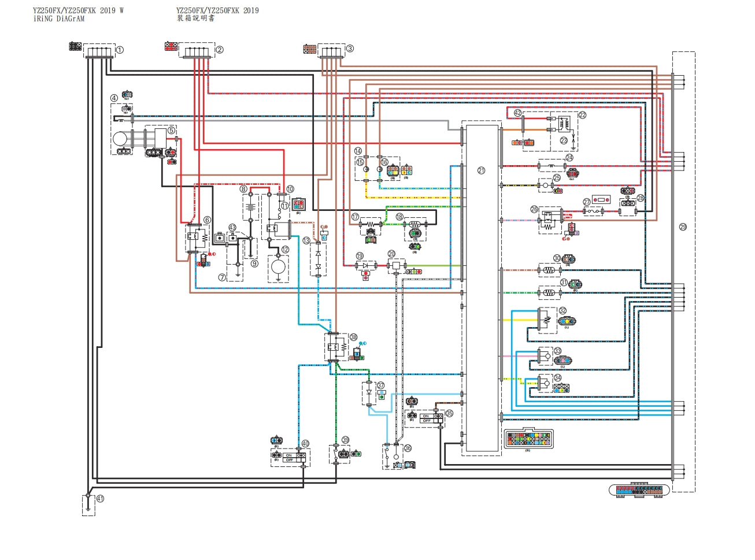Click the relay component numbered 6
Image resolution: width=755 pixels, height=560 pixels.
197,238
